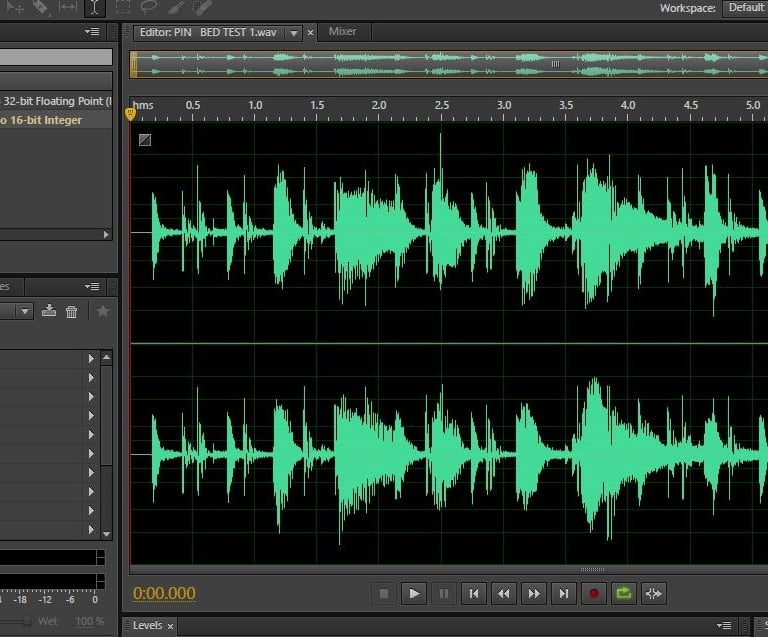
Task: Click the right channel waveform
Action: point(449,455)
